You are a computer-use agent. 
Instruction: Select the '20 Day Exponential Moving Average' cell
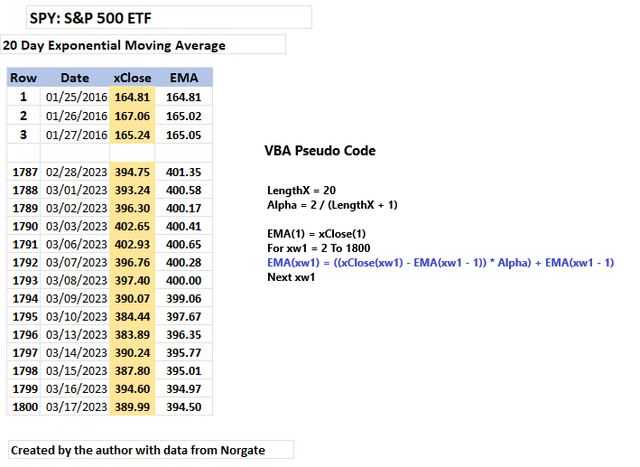[143, 45]
